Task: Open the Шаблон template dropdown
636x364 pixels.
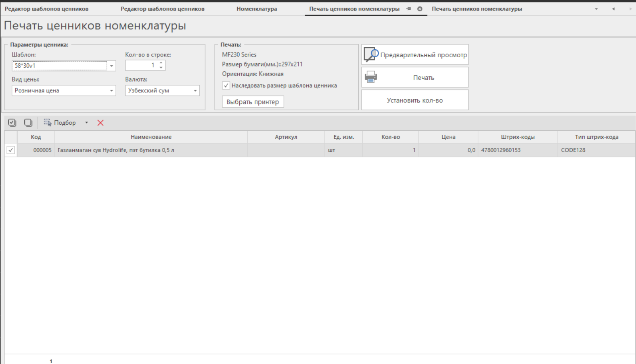Action: click(111, 66)
